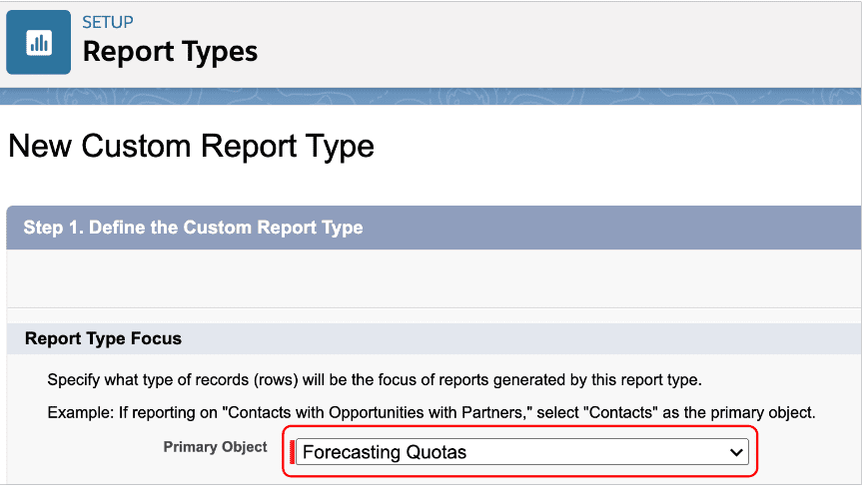This screenshot has height=493, width=868.
Task: Click the Report Types page title
Action: click(x=170, y=52)
